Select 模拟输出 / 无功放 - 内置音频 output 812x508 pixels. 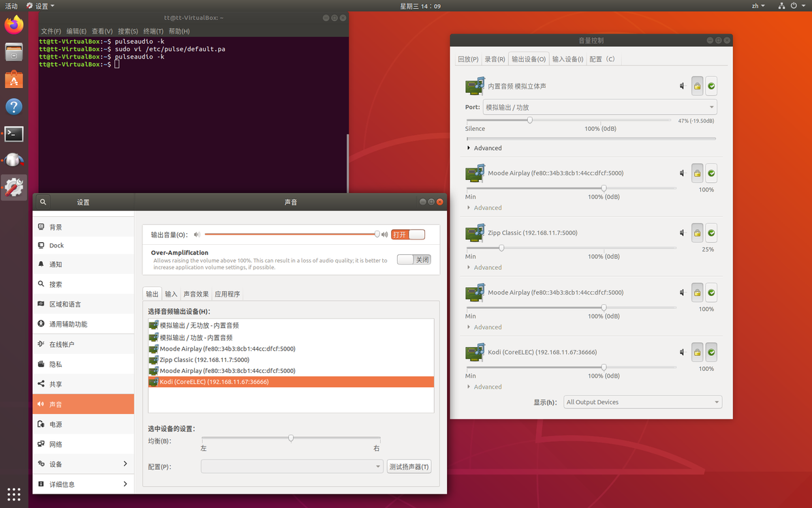click(x=291, y=325)
